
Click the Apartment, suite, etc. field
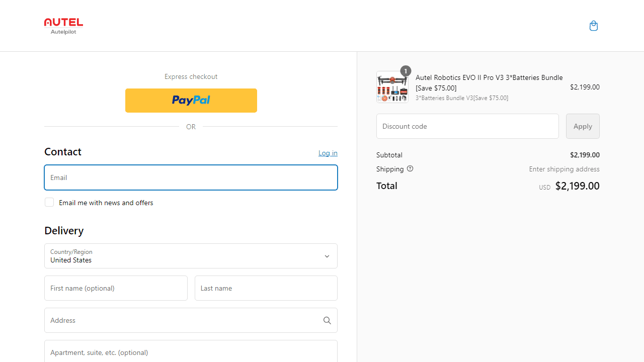pos(191,351)
